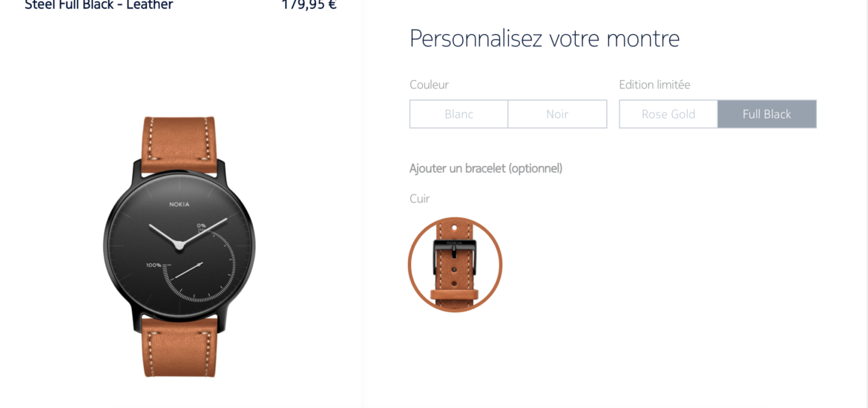Choose the brown leather Cuir strap swatch
Viewport: 868px width, 408px height.
(455, 264)
